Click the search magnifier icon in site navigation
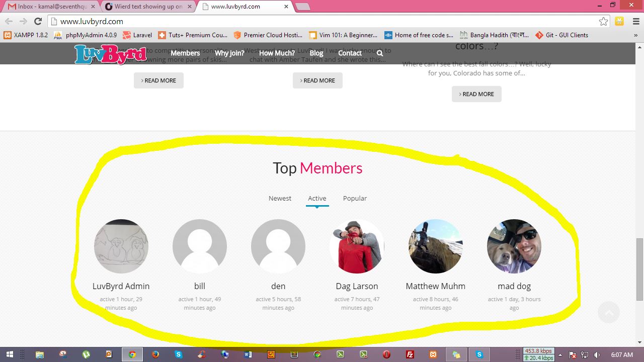 [380, 53]
